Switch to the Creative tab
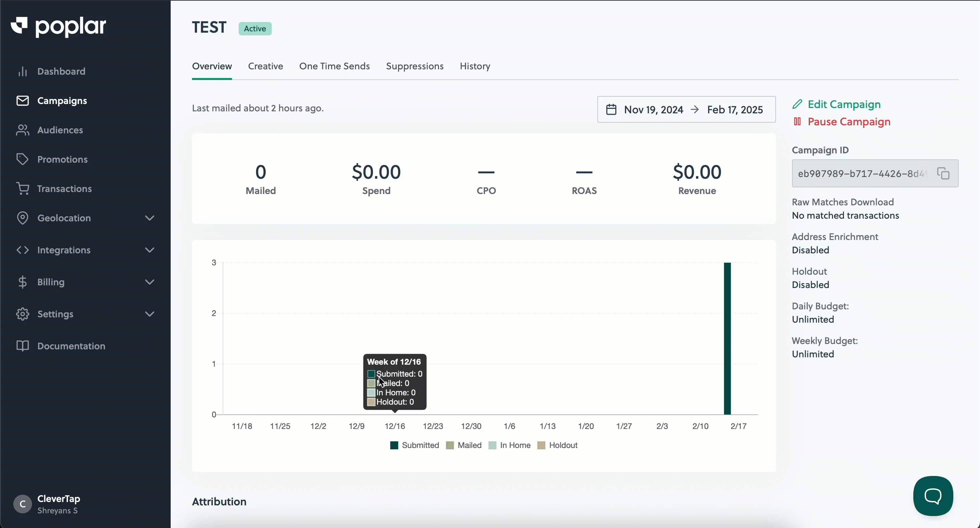The image size is (980, 528). tap(266, 66)
